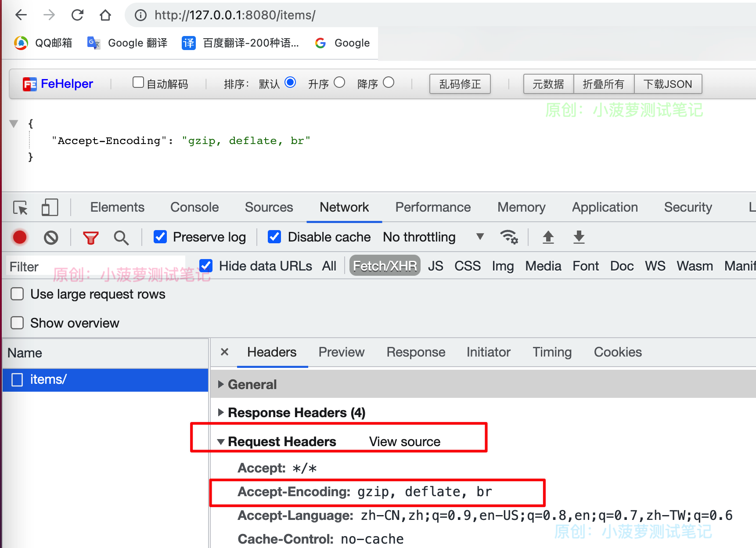Close the request details panel

[224, 352]
